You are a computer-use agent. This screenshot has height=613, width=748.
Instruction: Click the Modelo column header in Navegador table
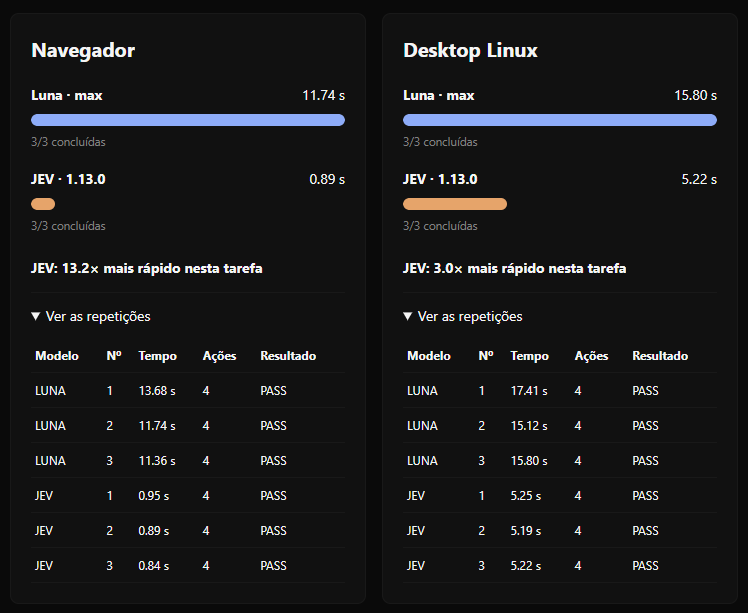[x=57, y=356]
